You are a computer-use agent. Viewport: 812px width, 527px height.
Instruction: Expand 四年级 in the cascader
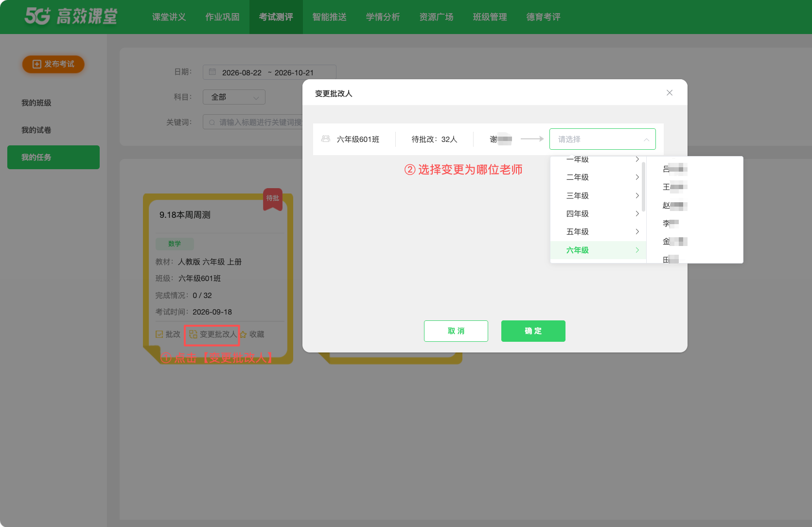[x=598, y=213]
